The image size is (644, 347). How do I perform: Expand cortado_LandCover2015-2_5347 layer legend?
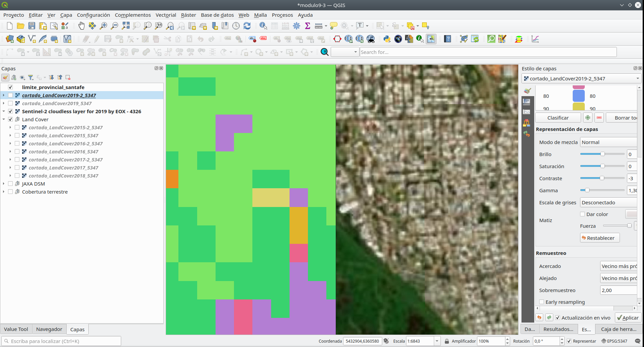tap(10, 127)
